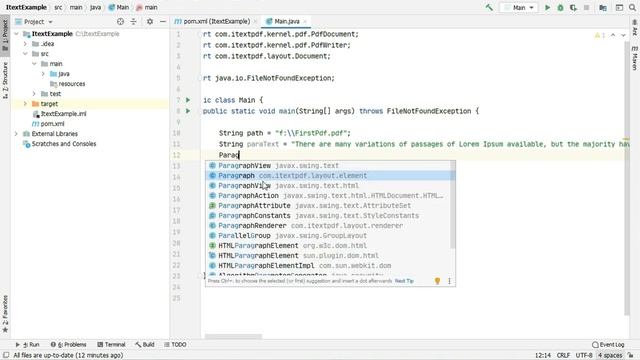Image resolution: width=640 pixels, height=360 pixels.
Task: Expand the test folder
Action: pyautogui.click(x=34, y=94)
